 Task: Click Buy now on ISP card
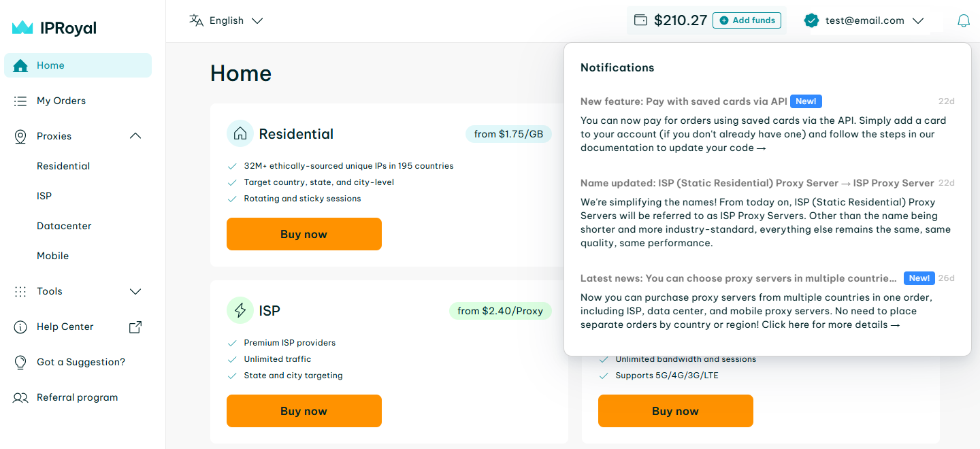click(304, 411)
